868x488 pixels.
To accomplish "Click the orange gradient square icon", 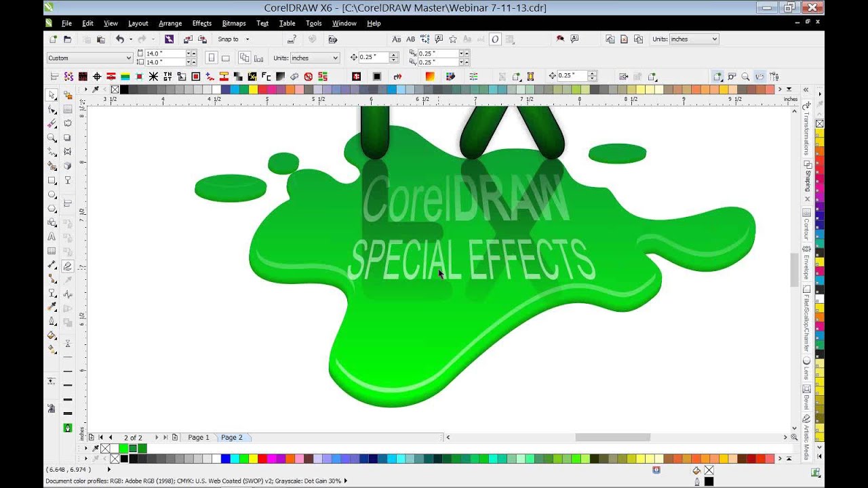I will [x=429, y=77].
